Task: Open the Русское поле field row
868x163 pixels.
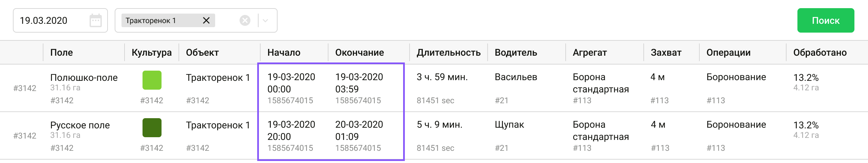Action: (80, 125)
